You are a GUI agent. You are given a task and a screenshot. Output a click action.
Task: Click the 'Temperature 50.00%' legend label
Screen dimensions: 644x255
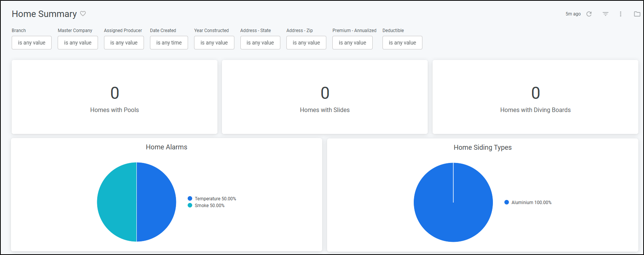(216, 199)
